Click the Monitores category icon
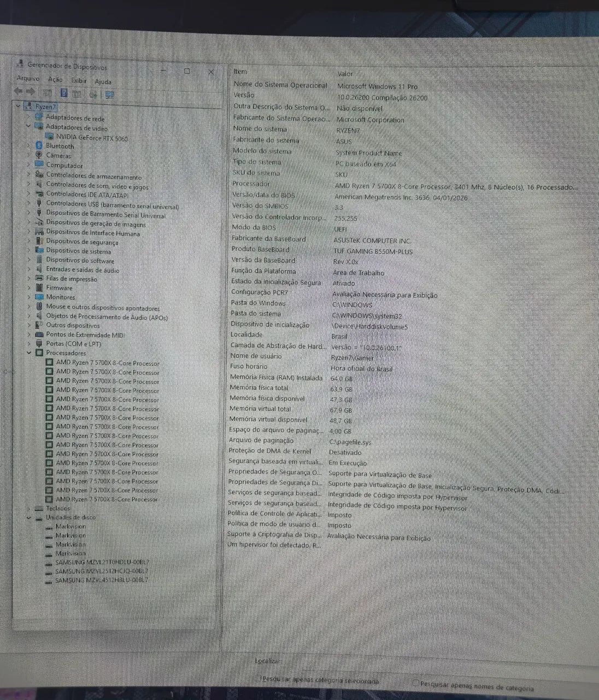This screenshot has height=700, width=599. tap(39, 296)
